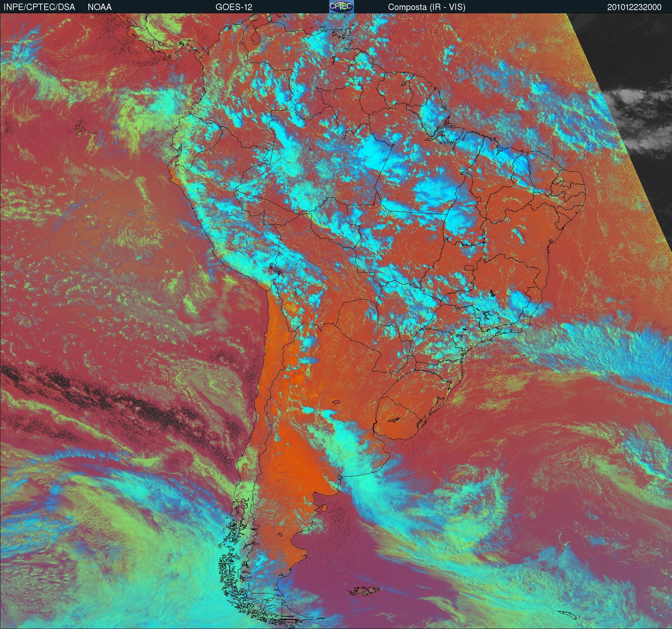
Task: Click the NOAA label in header
Action: point(100,7)
